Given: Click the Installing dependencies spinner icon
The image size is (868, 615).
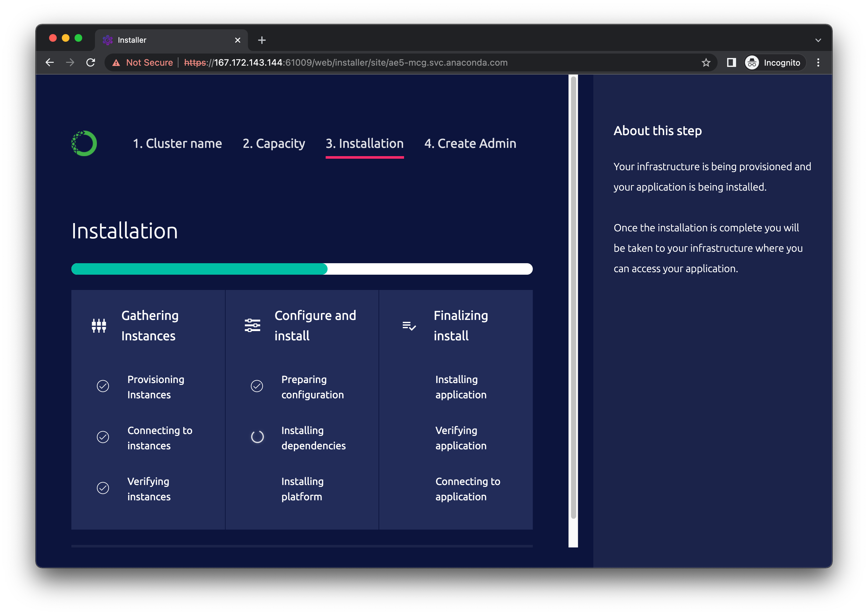Looking at the screenshot, I should point(257,437).
